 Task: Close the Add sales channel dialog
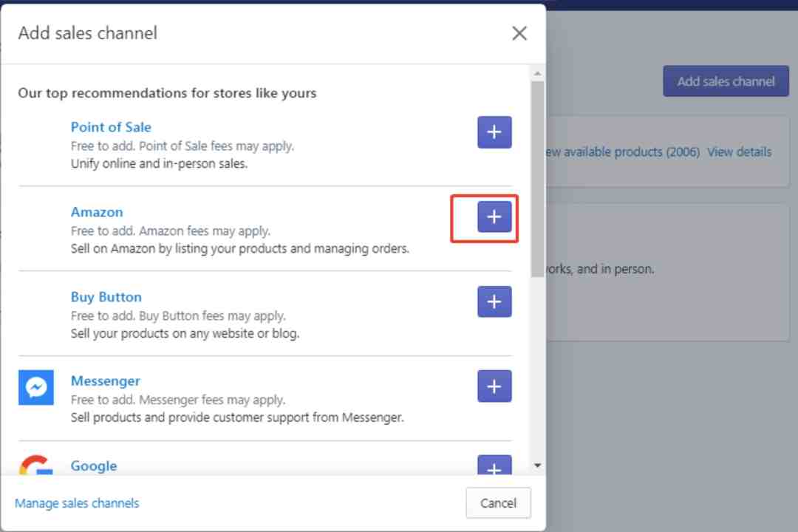point(519,33)
